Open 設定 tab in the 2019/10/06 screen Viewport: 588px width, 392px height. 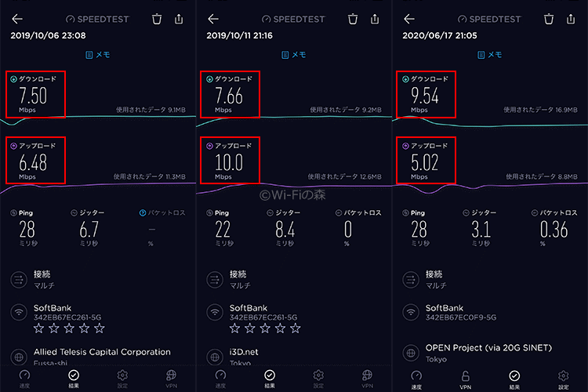click(x=122, y=379)
